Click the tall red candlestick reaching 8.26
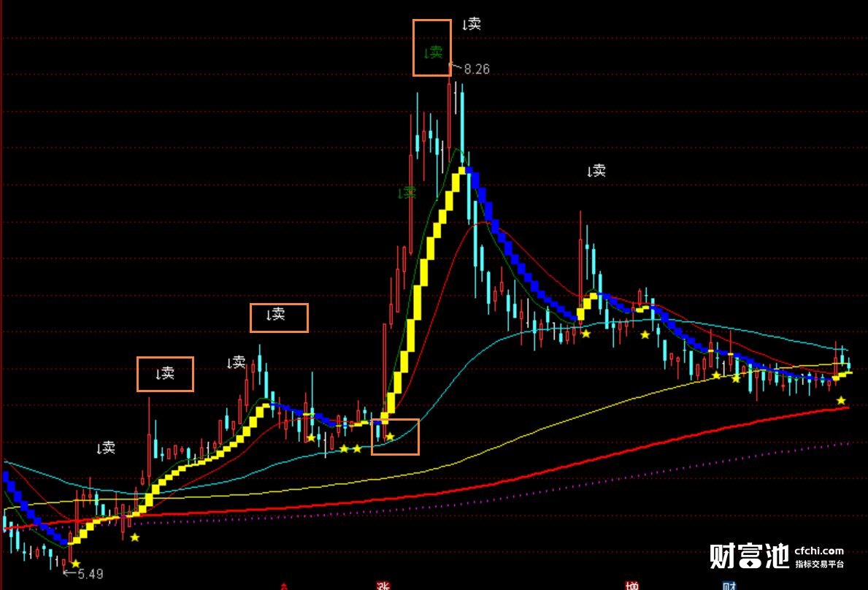 (449, 116)
